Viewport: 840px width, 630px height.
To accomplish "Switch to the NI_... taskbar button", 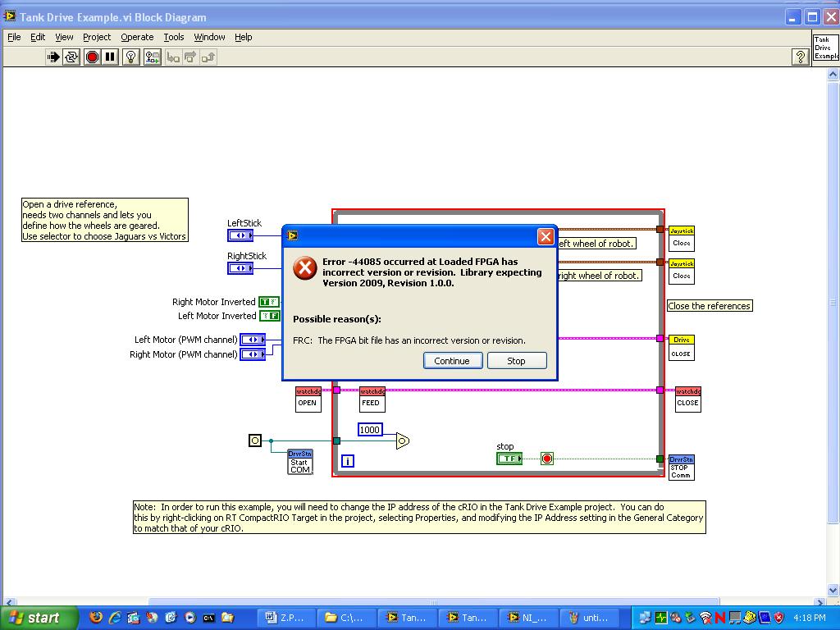I will tap(529, 618).
